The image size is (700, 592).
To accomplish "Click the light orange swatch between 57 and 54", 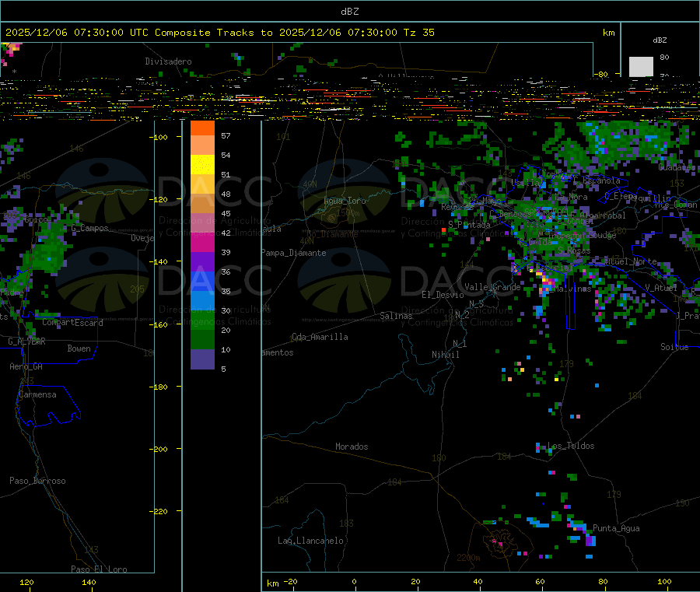I will click(203, 145).
